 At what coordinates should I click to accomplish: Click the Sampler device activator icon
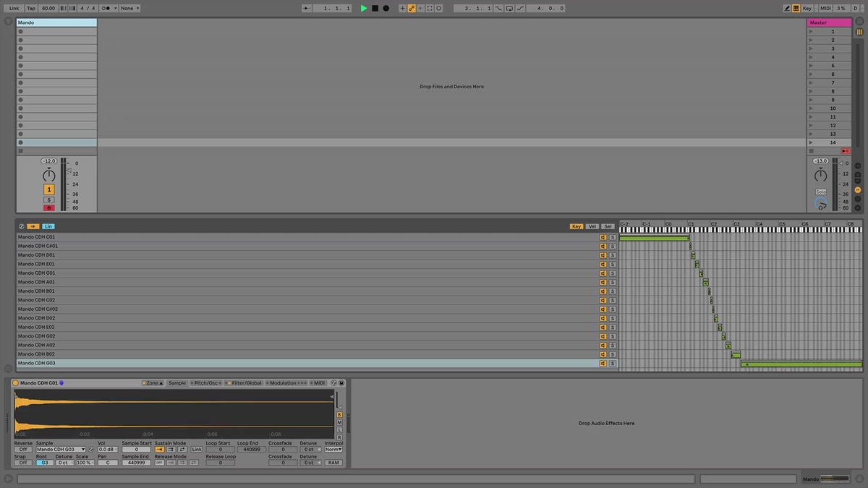click(x=16, y=383)
